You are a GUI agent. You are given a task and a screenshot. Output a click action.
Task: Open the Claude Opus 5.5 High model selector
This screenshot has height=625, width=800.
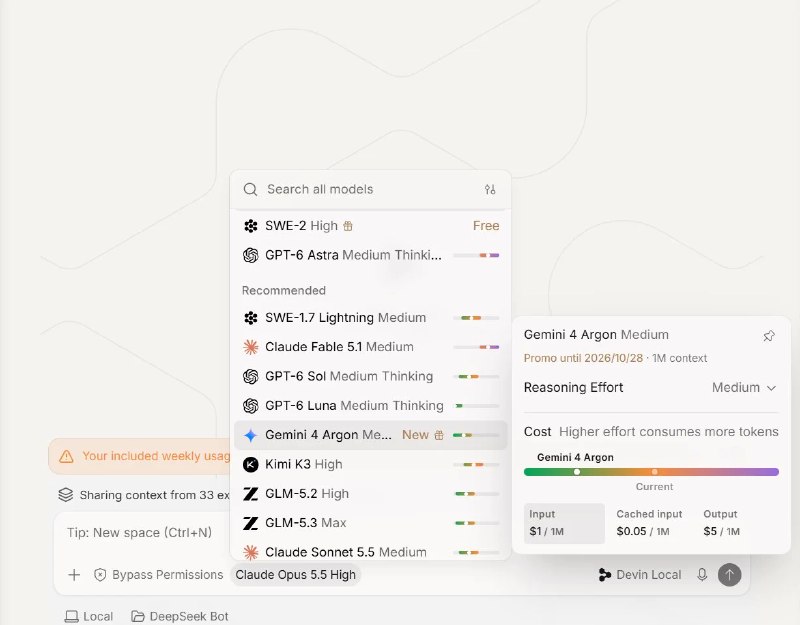pos(295,575)
